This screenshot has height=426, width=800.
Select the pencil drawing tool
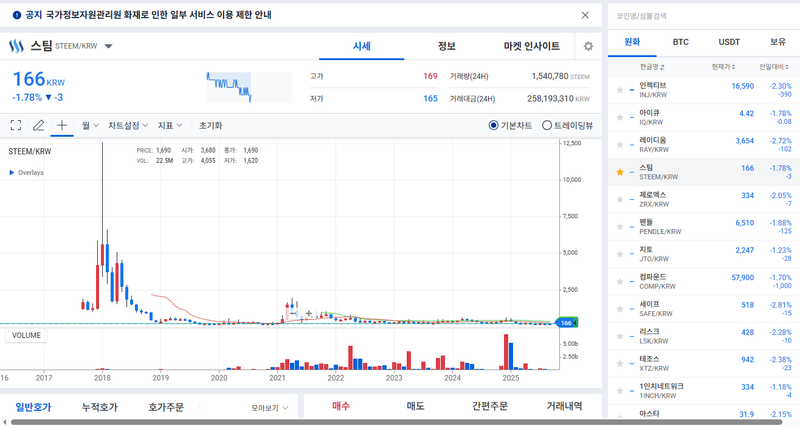39,126
